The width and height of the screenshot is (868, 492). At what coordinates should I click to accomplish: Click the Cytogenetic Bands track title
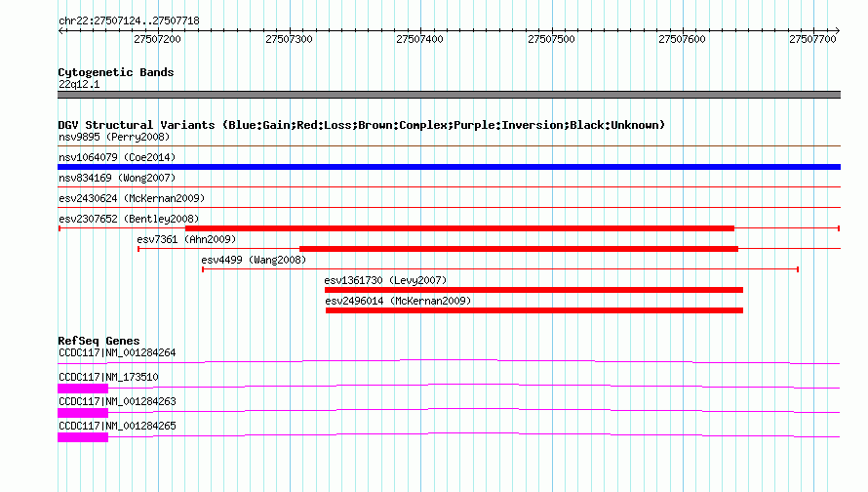pyautogui.click(x=116, y=72)
